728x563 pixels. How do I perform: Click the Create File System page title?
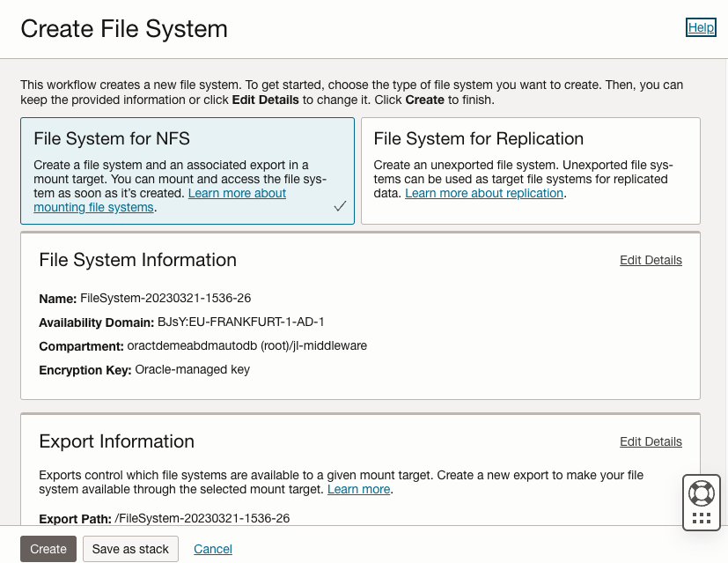point(124,29)
